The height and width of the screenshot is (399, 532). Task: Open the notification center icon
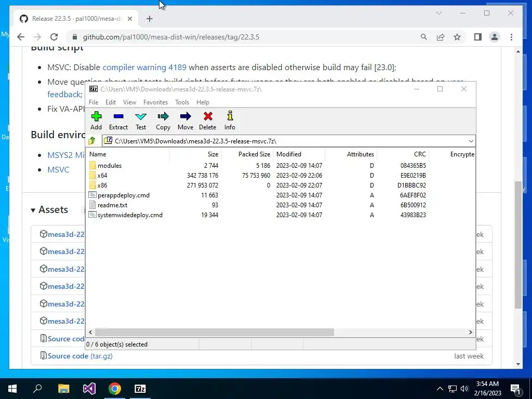(516, 389)
